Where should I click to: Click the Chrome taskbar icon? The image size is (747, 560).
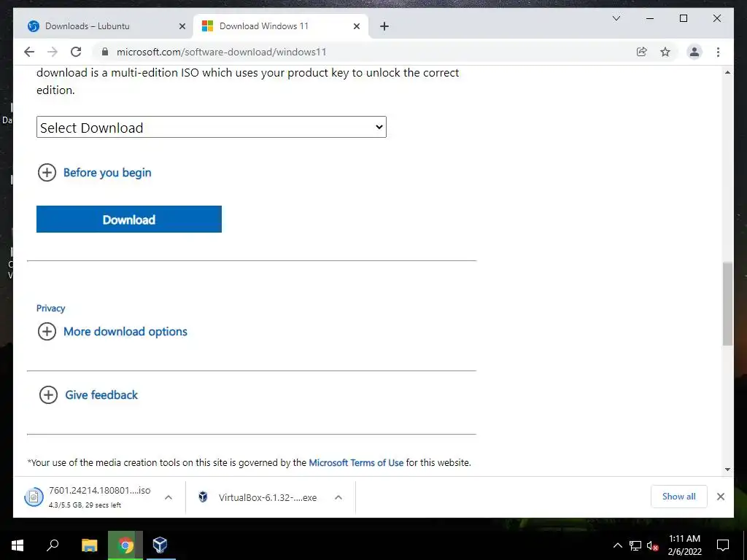coord(125,545)
